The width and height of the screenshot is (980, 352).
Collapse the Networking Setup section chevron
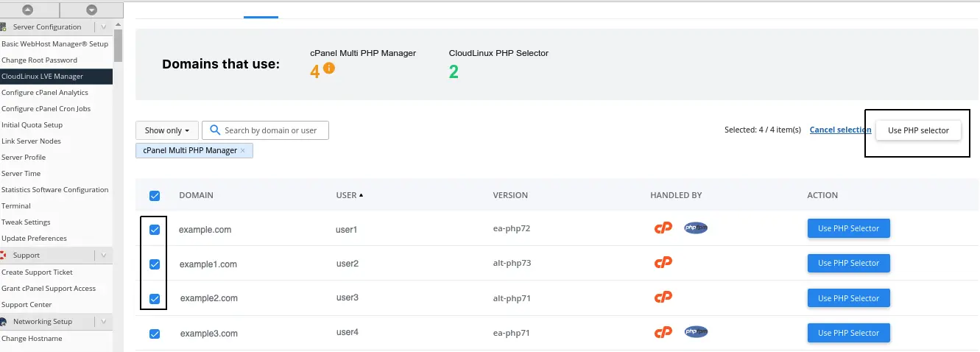pyautogui.click(x=103, y=322)
